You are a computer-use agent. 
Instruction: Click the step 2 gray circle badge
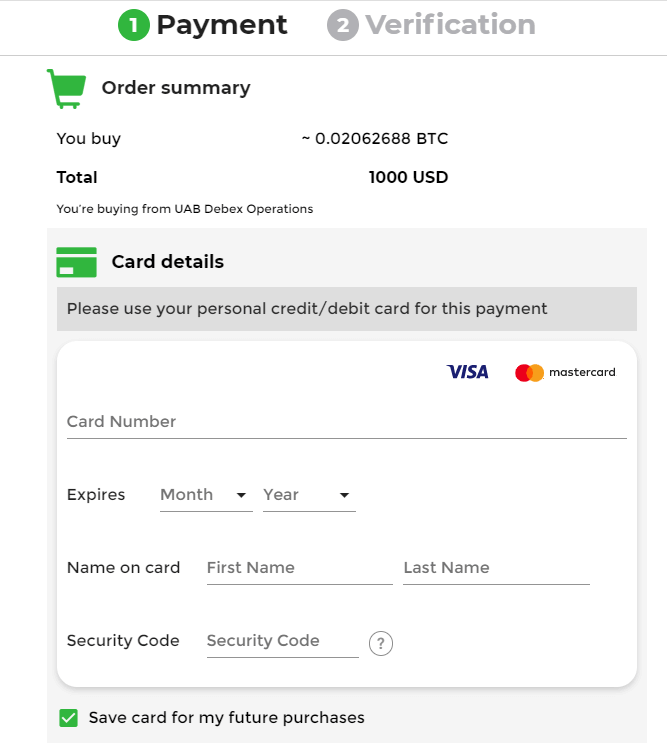342,25
